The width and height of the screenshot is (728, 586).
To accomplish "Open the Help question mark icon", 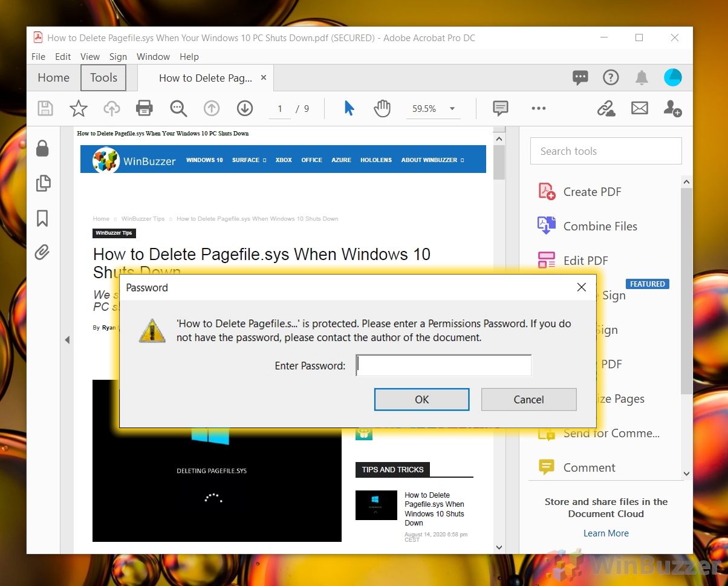I will (x=611, y=77).
